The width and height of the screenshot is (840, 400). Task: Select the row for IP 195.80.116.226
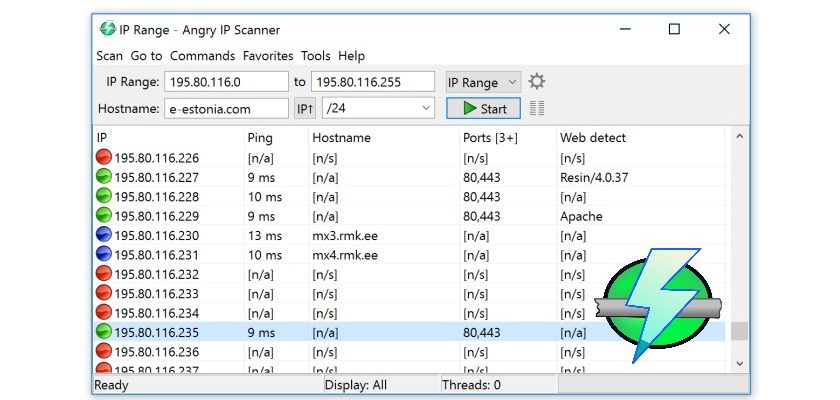[x=409, y=158]
